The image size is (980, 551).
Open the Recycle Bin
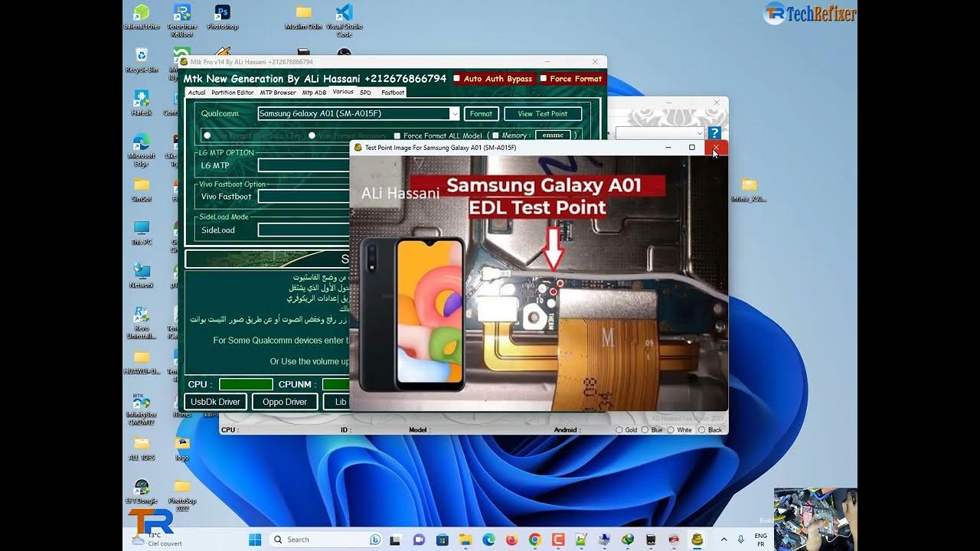[142, 60]
